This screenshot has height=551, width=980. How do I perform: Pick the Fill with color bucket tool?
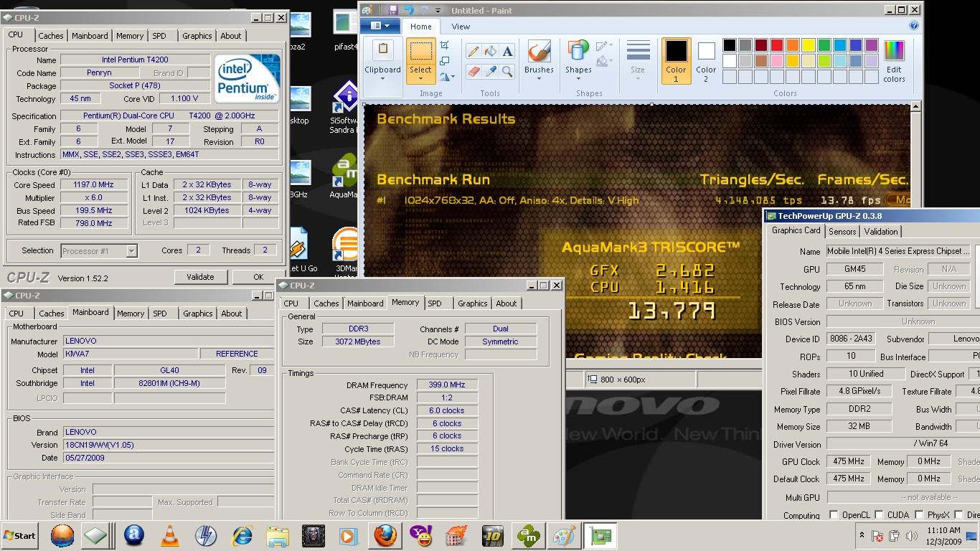490,51
